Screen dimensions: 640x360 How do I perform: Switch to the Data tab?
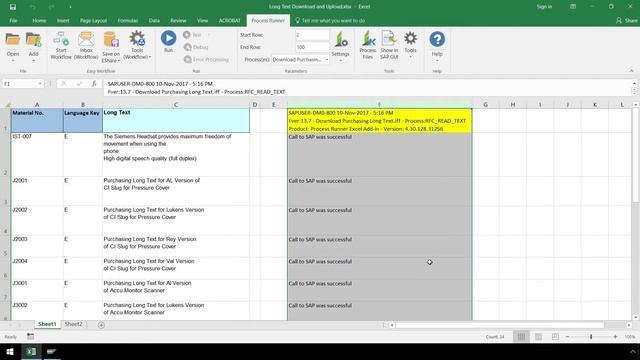pyautogui.click(x=154, y=20)
